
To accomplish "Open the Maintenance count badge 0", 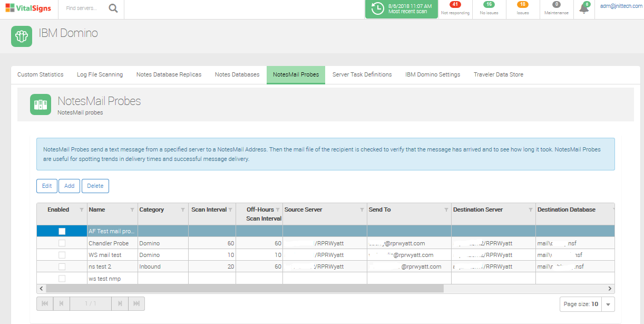I will [557, 5].
